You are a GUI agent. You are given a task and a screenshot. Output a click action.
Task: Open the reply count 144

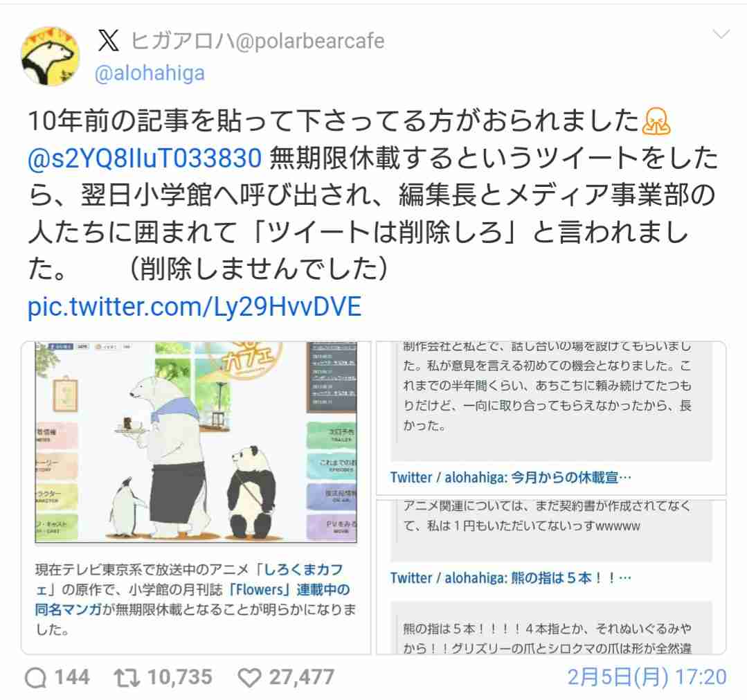72,677
